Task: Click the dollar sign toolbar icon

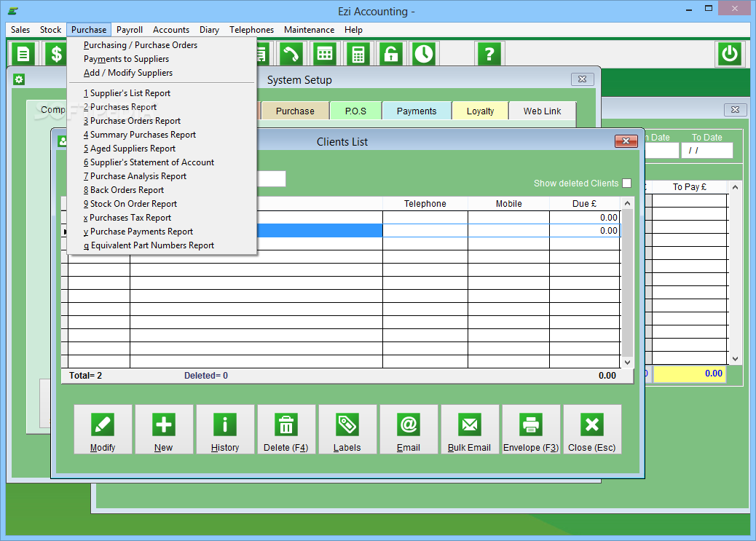Action: 56,54
